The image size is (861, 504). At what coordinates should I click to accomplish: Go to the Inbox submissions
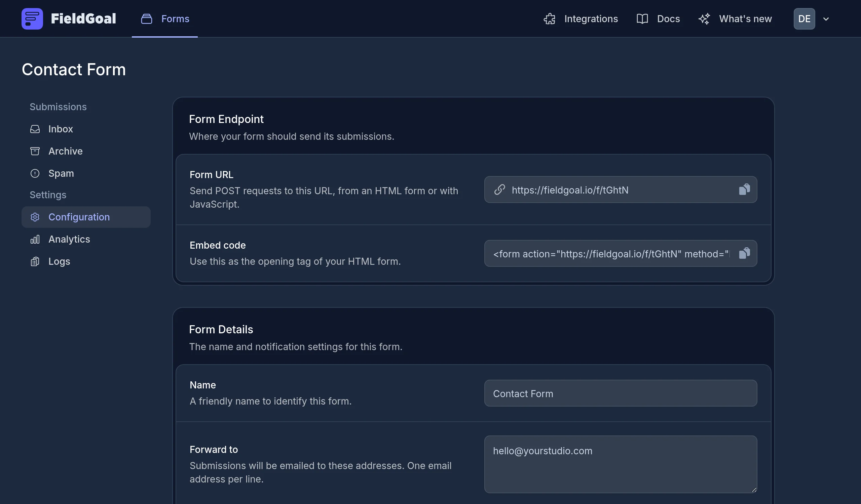click(x=86, y=129)
